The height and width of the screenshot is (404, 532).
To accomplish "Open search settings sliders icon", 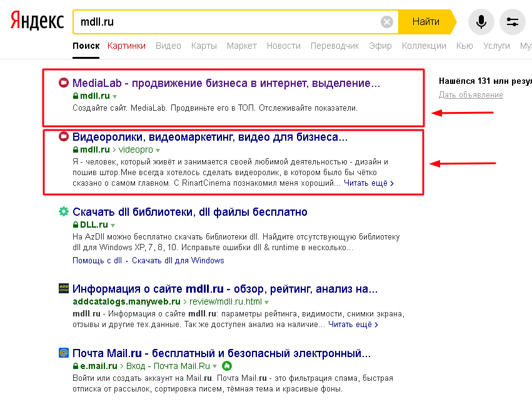I will 513,22.
